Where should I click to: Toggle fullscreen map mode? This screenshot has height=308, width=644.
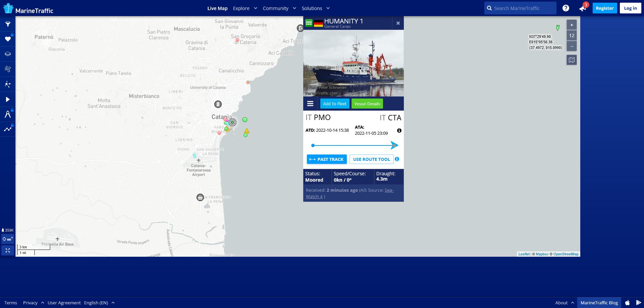click(8, 250)
